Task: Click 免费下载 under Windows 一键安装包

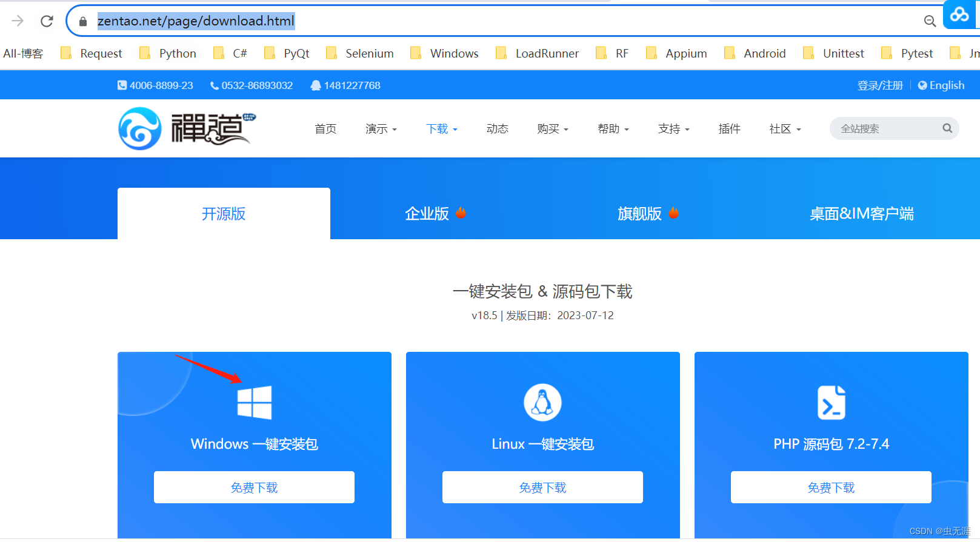Action: pos(254,487)
